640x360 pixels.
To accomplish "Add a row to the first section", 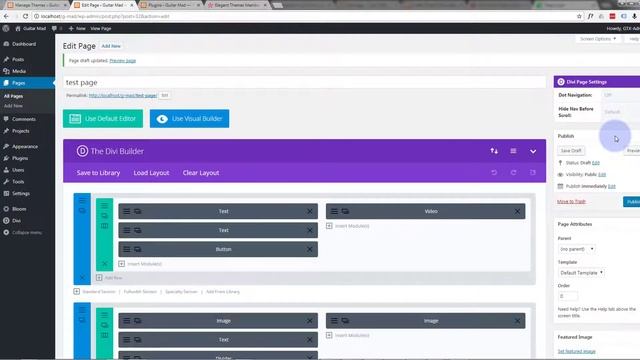I will point(109,278).
